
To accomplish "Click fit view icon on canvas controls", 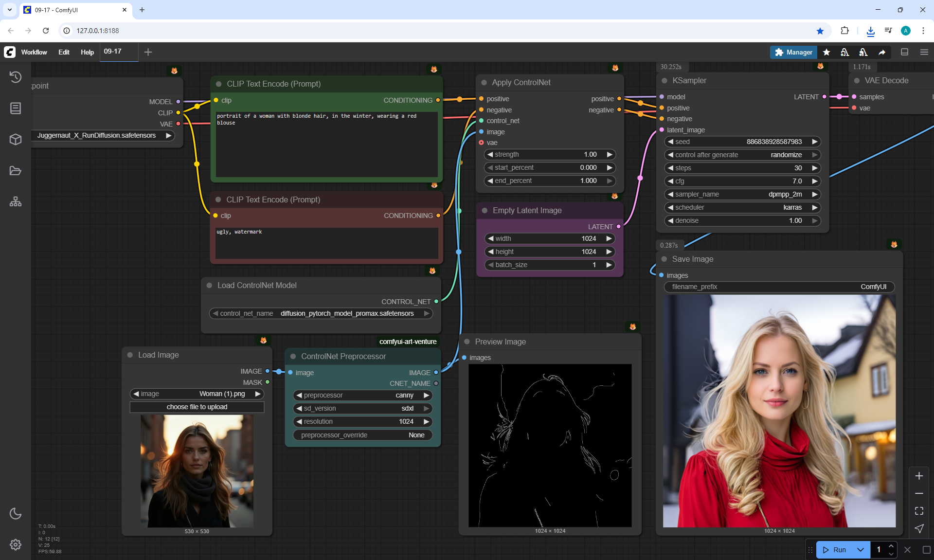I will (919, 511).
